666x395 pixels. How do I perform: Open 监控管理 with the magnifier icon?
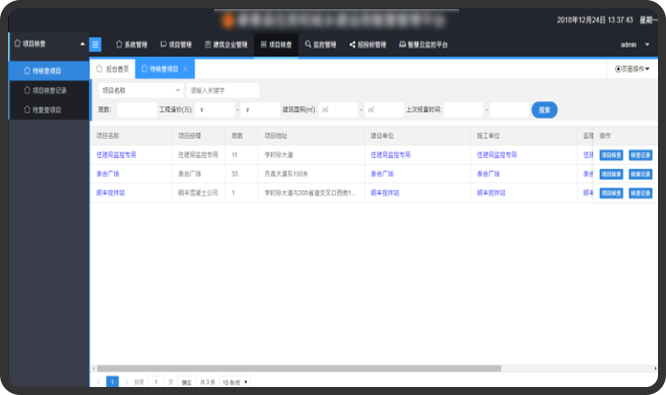coord(320,45)
